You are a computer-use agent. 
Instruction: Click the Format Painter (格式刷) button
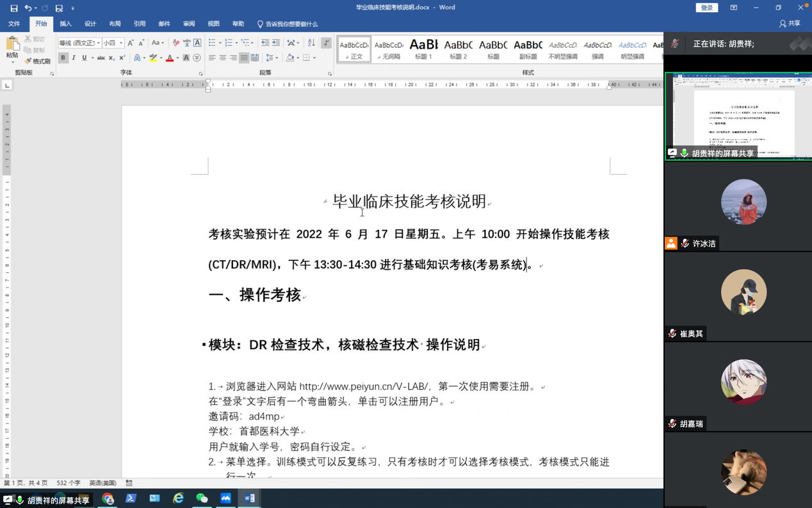coord(37,61)
